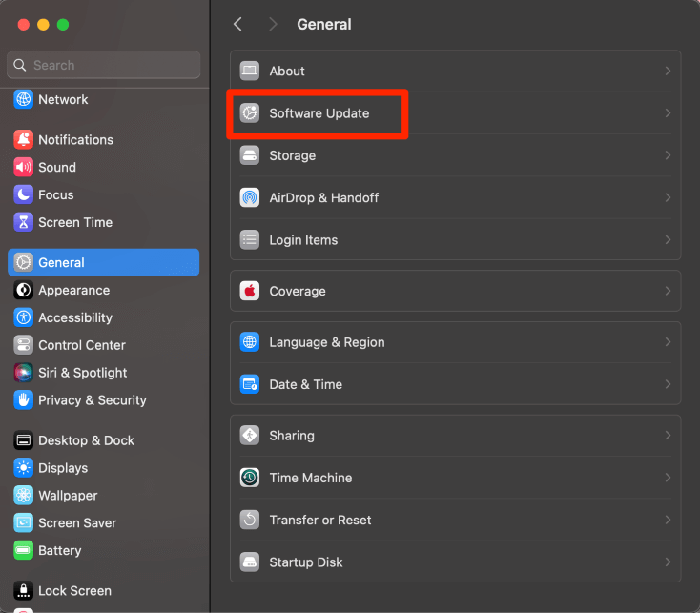Click the Startup Disk icon
700x613 pixels.
(250, 562)
